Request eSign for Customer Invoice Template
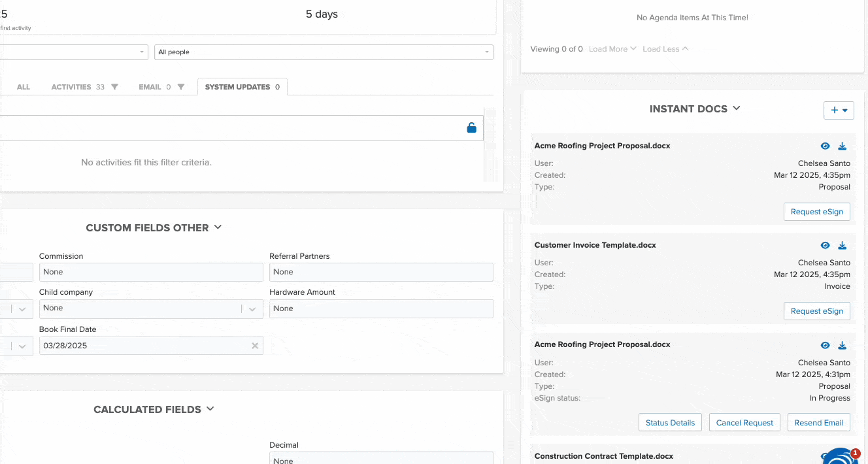 coord(816,311)
